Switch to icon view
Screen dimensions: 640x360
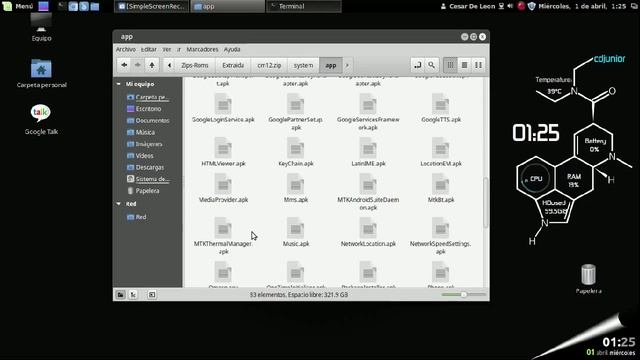450,65
